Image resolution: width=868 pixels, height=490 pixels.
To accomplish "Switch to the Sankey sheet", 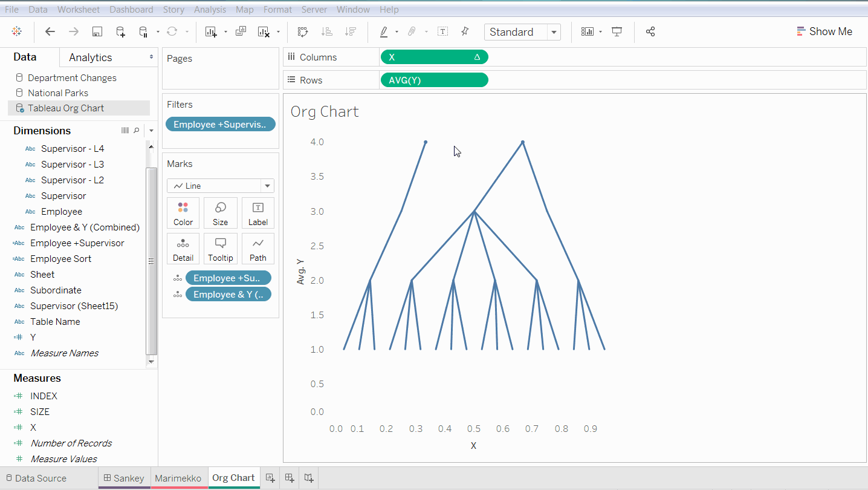I will click(x=124, y=477).
